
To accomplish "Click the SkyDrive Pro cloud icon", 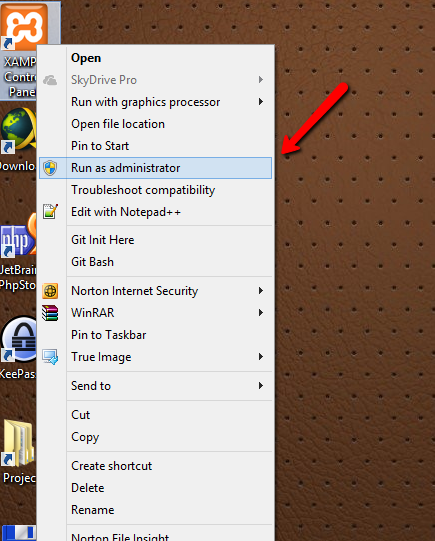I will tap(50, 80).
